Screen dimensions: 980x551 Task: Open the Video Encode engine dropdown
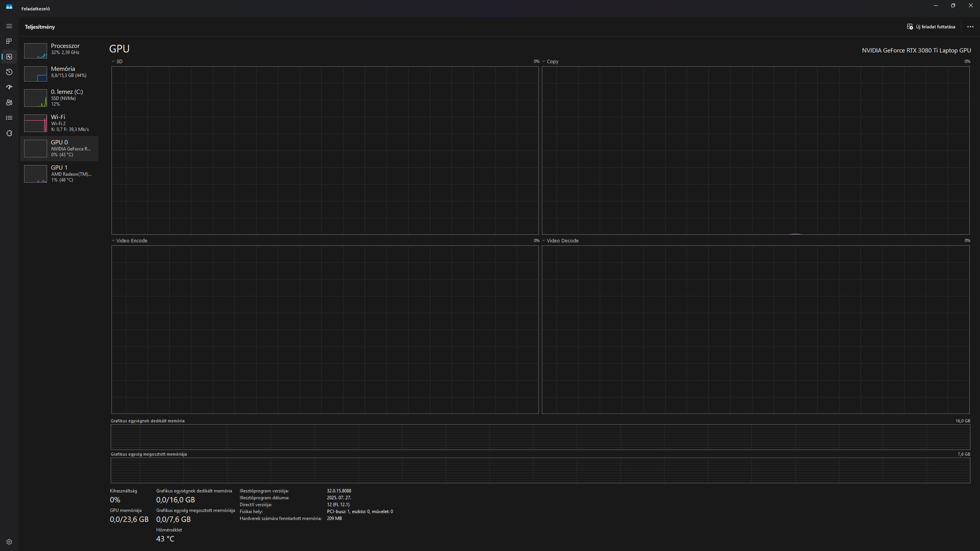pyautogui.click(x=129, y=240)
